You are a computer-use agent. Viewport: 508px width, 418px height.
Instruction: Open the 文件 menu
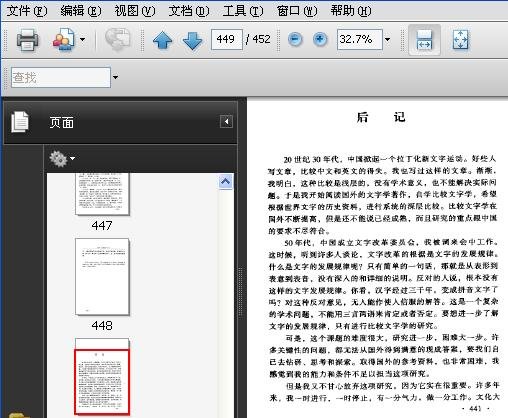pos(27,11)
